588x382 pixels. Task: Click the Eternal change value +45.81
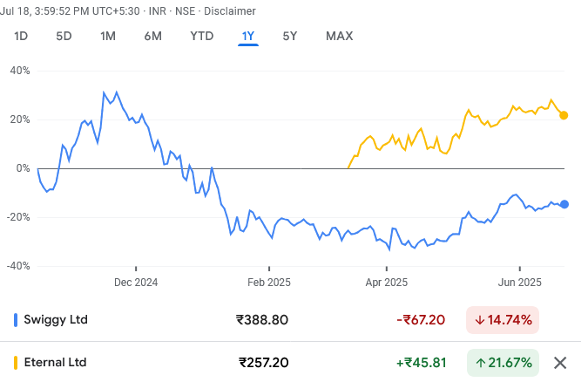[420, 362]
